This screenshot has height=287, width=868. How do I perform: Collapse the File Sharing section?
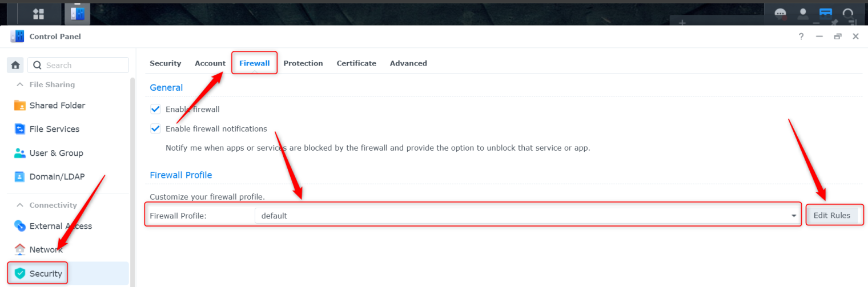pos(20,84)
